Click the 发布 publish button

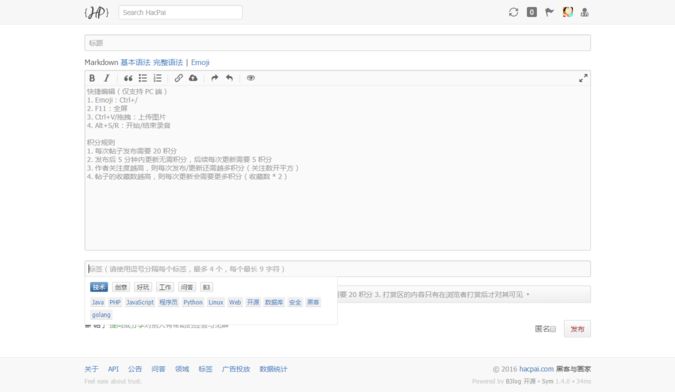(577, 329)
